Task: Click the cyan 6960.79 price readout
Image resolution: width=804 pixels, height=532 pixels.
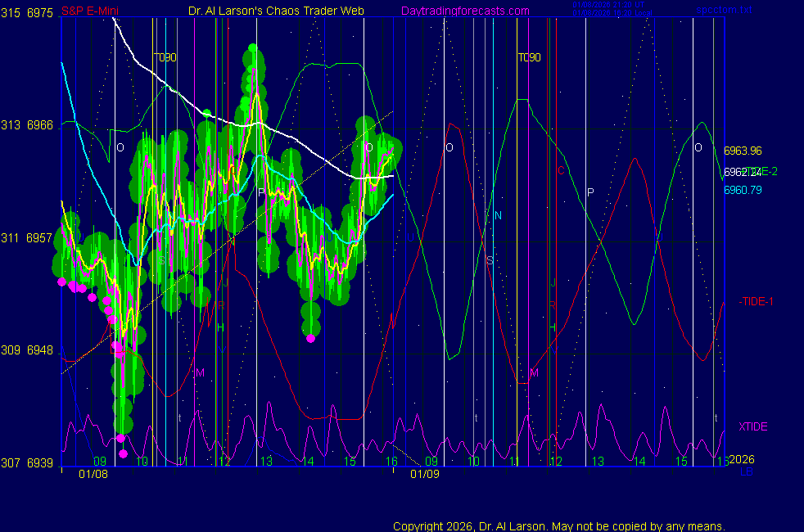Action: click(743, 190)
